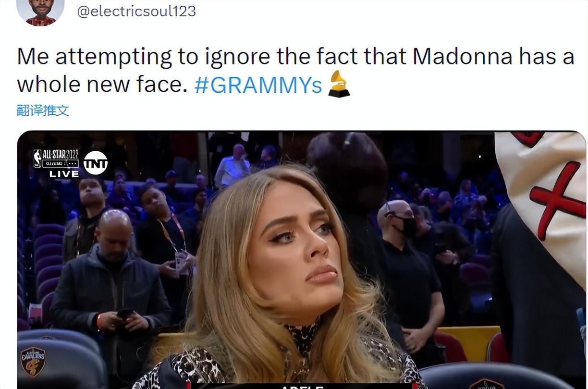
Task: Open the tweet author's profile avatar
Action: click(40, 11)
